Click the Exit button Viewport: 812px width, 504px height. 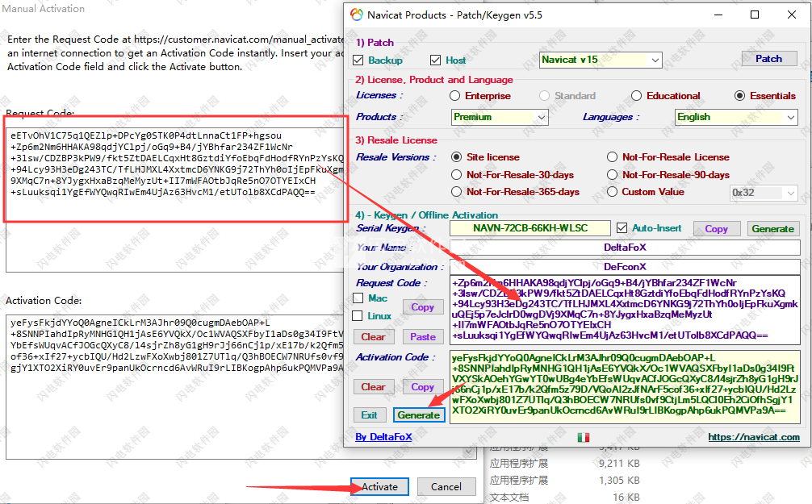coord(369,415)
